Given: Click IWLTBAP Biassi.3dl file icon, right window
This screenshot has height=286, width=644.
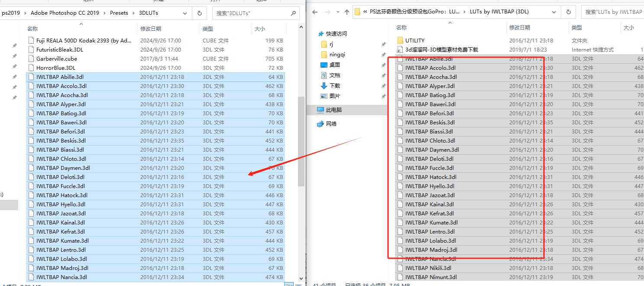Looking at the screenshot, I should point(400,131).
